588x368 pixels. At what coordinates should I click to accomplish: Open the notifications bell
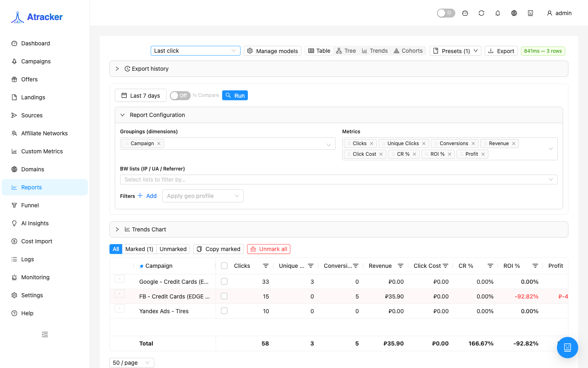[x=498, y=13]
